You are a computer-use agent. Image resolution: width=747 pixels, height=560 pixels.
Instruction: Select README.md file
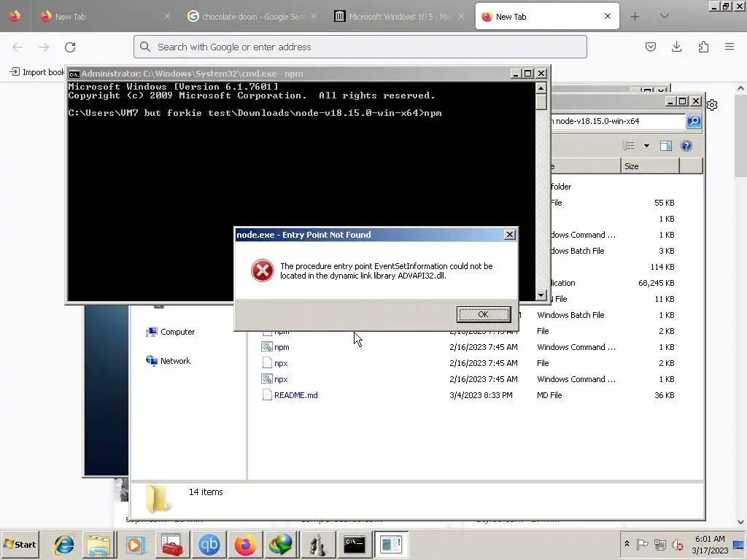[x=296, y=395]
